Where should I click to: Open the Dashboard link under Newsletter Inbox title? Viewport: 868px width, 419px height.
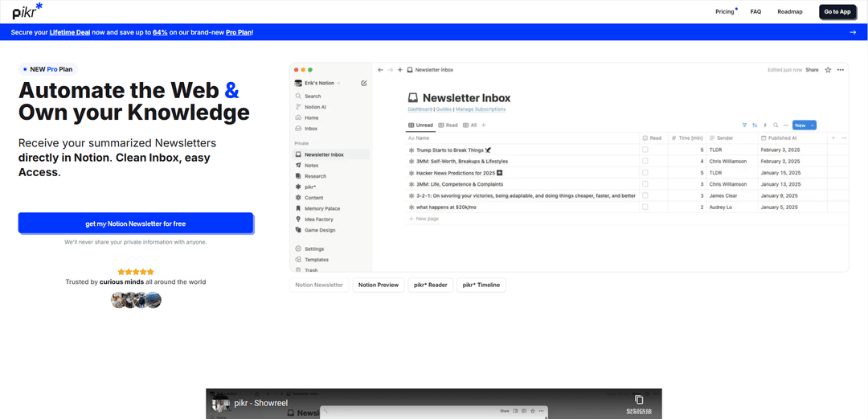click(420, 109)
